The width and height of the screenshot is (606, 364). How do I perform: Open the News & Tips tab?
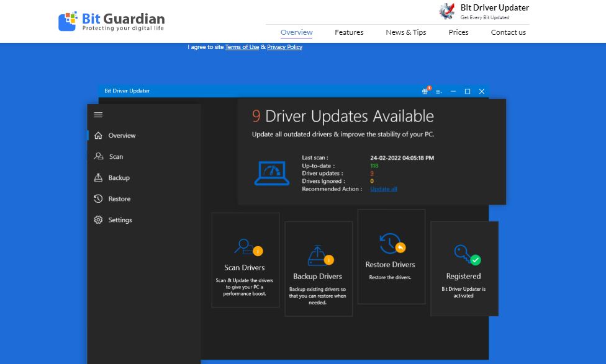point(406,32)
